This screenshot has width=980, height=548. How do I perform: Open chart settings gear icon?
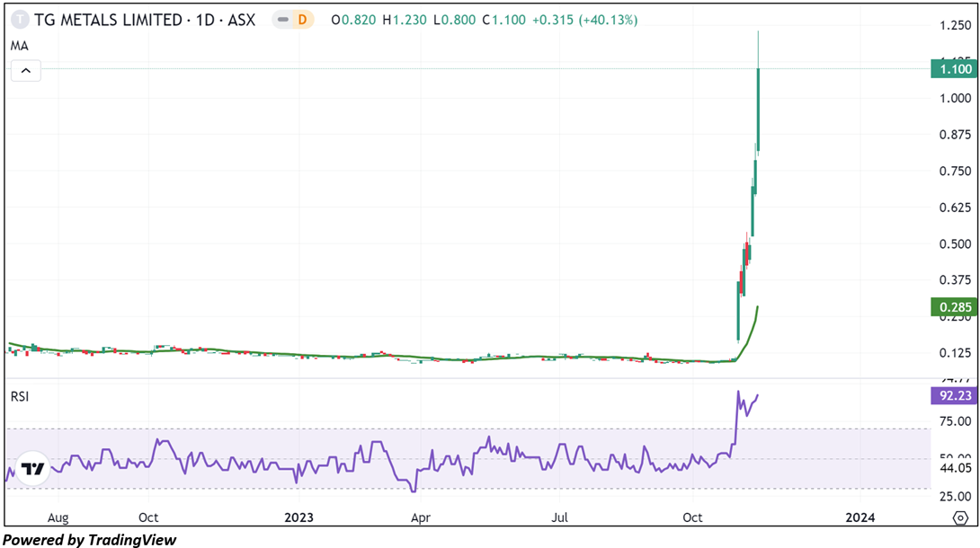pos(960,518)
